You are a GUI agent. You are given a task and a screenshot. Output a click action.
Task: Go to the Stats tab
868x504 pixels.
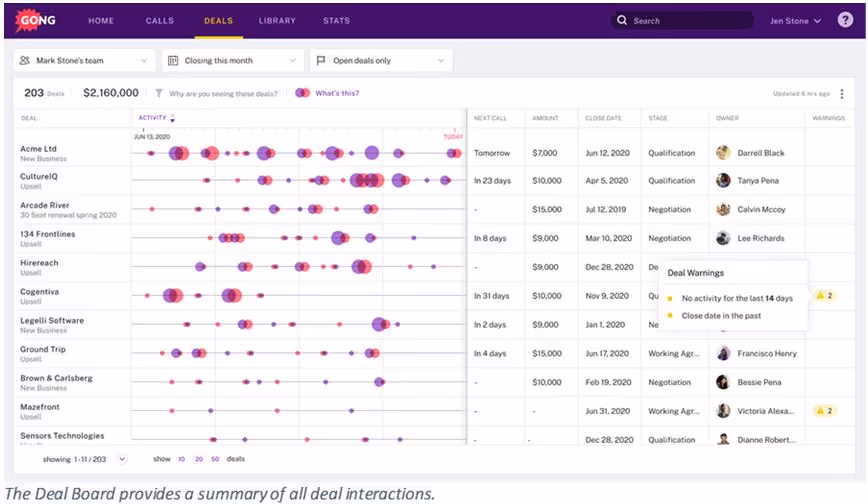[336, 20]
